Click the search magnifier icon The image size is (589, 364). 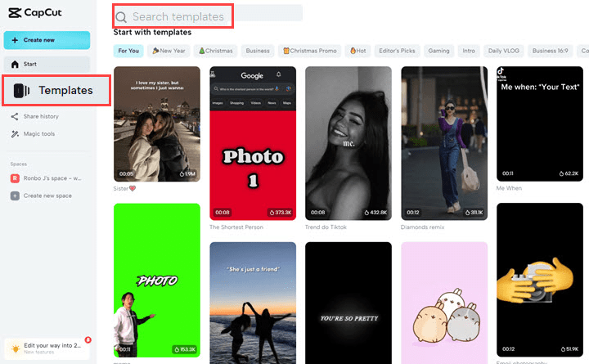click(121, 17)
